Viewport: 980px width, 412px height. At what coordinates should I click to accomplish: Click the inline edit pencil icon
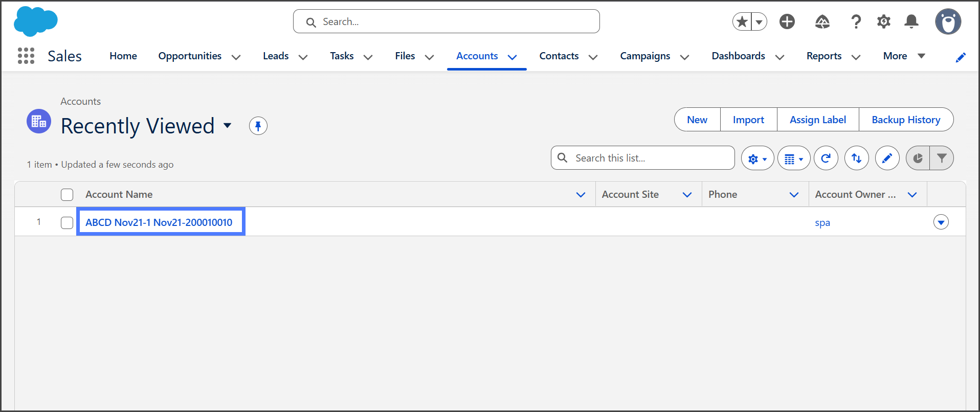tap(887, 158)
